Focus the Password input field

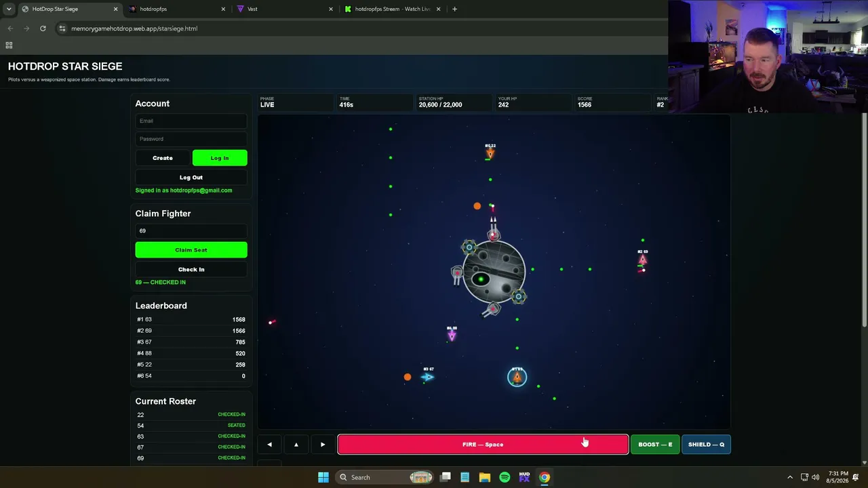[191, 139]
